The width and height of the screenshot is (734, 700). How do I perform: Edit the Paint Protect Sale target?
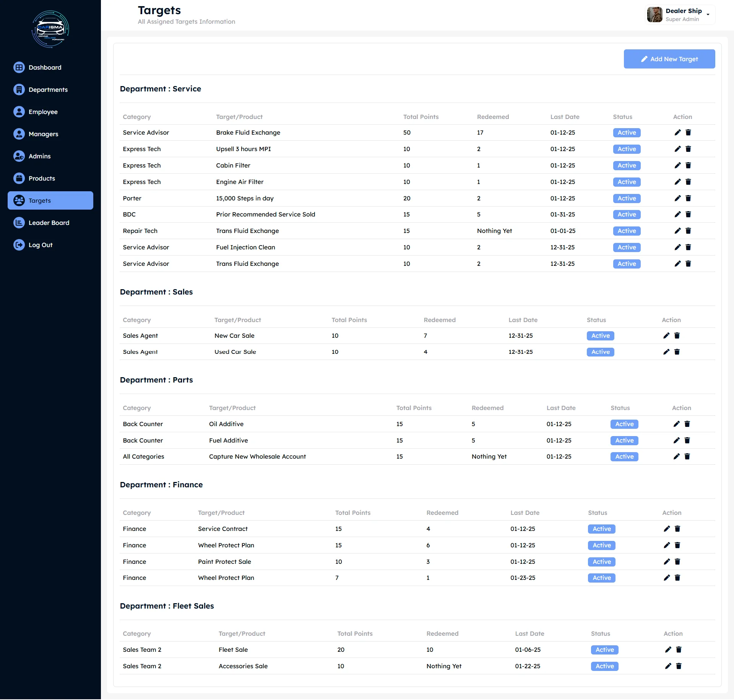pos(667,562)
